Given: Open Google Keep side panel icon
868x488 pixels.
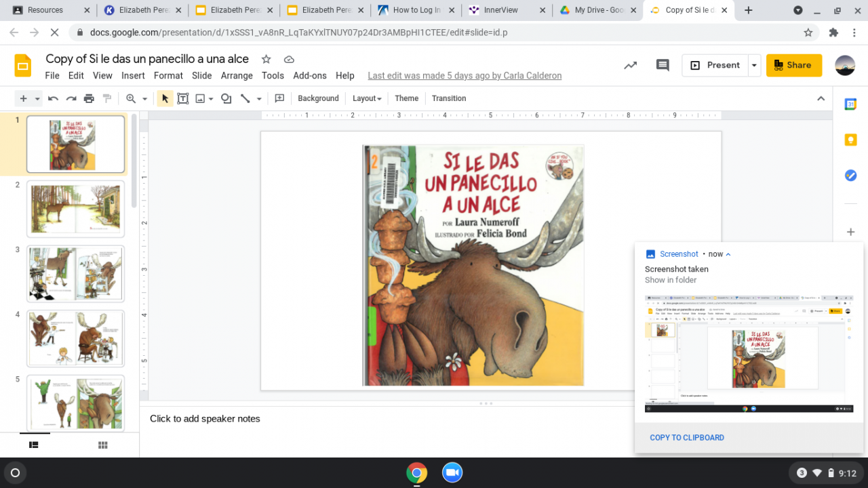Looking at the screenshot, I should click(x=850, y=140).
